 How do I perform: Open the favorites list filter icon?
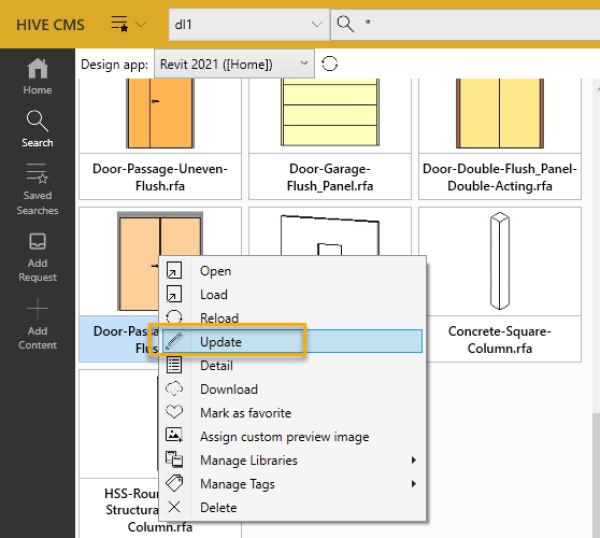tap(128, 23)
